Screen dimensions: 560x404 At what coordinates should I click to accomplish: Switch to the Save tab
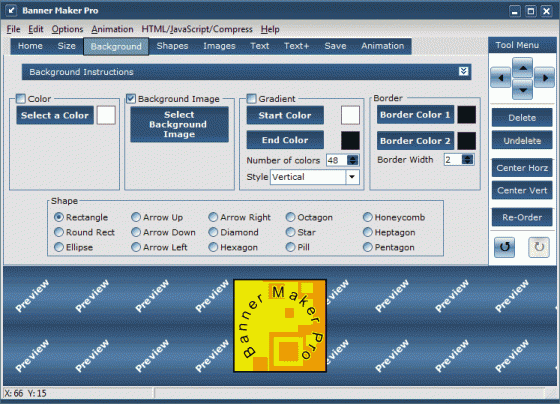click(335, 46)
